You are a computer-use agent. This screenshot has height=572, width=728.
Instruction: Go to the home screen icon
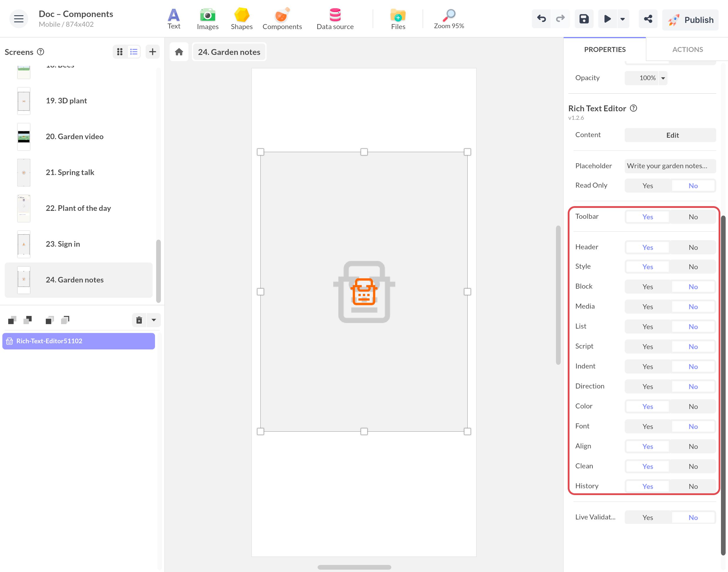(x=179, y=52)
